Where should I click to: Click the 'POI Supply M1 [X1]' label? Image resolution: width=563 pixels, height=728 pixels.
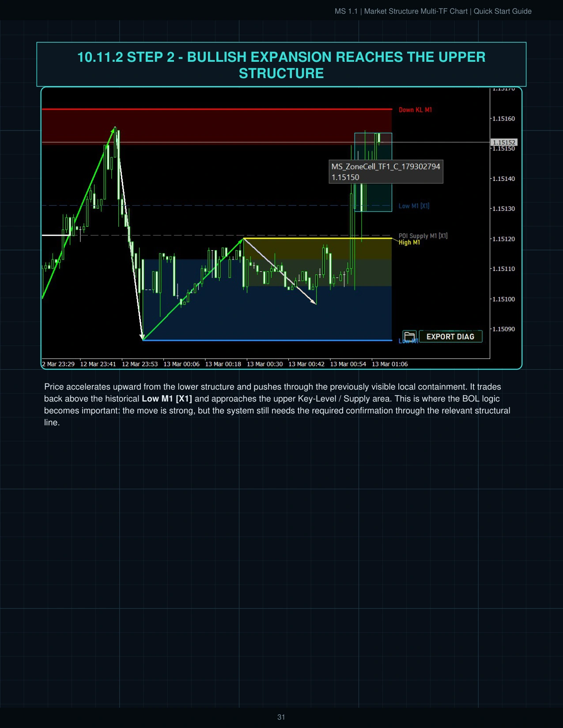point(423,236)
